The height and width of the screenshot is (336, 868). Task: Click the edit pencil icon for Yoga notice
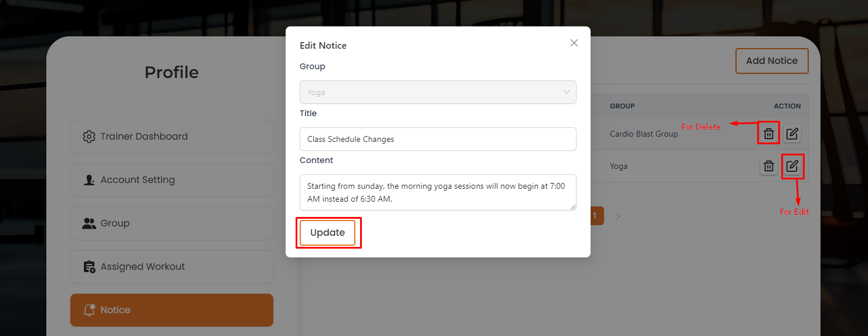(x=792, y=166)
